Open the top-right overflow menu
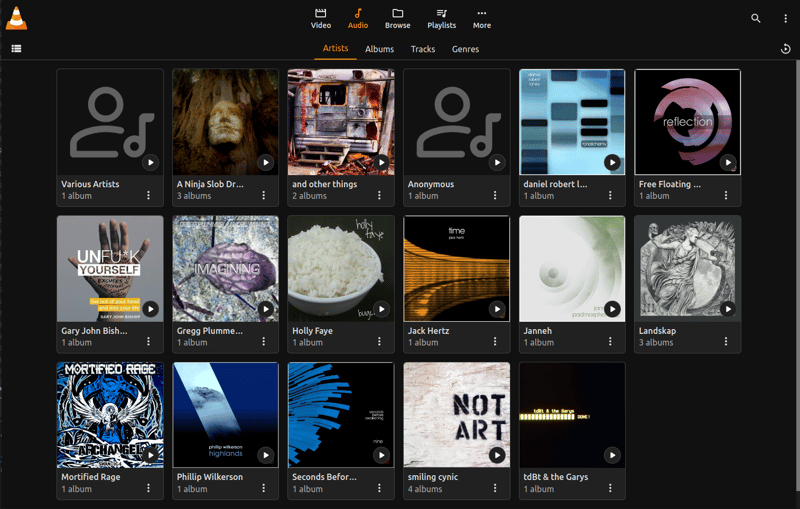 coord(785,18)
